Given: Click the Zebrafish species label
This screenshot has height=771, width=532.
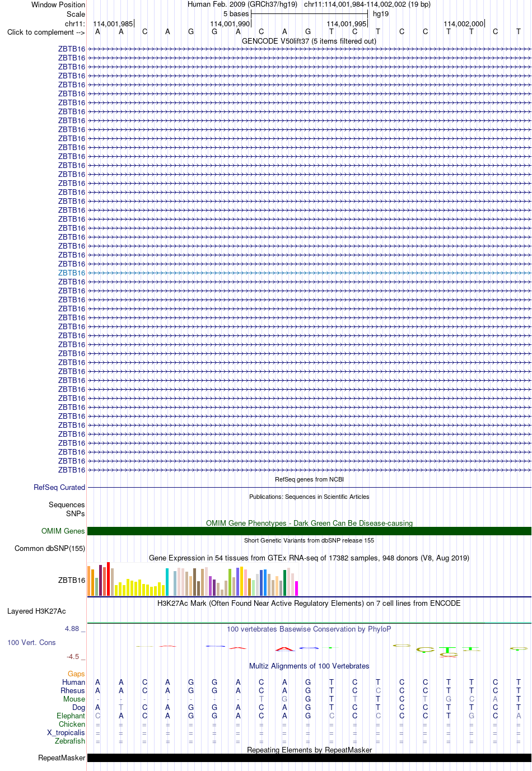Looking at the screenshot, I should (70, 741).
